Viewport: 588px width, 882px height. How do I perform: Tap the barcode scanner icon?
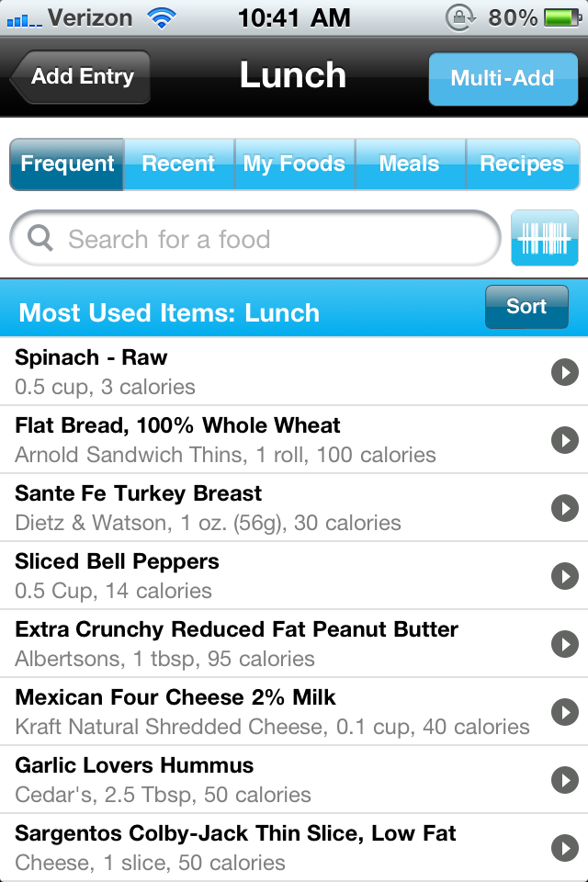point(545,238)
